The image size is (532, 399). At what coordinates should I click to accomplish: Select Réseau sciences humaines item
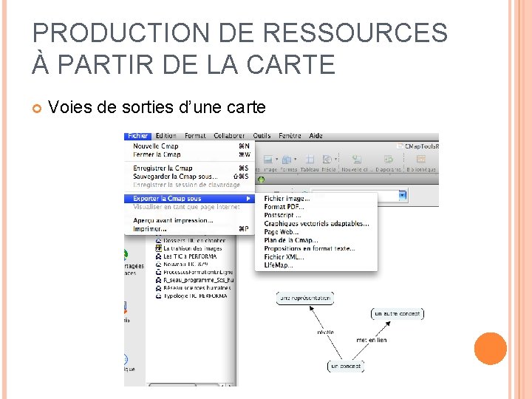[197, 288]
